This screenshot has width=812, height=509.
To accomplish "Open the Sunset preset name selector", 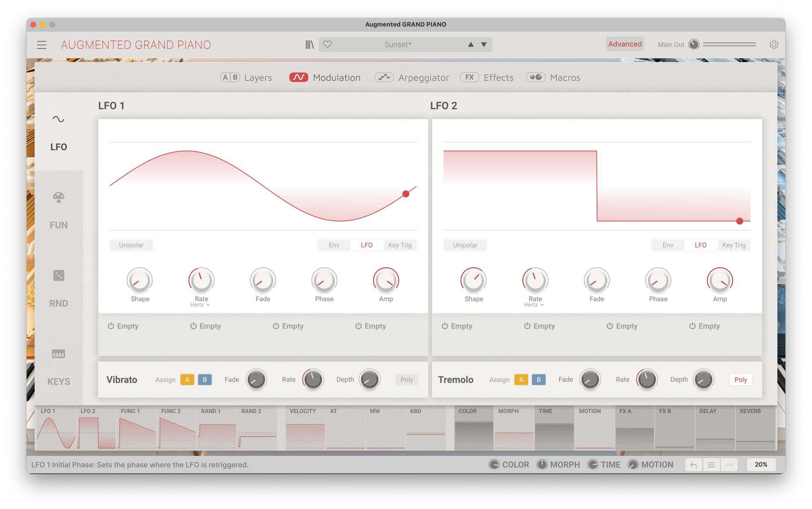I will (x=398, y=44).
